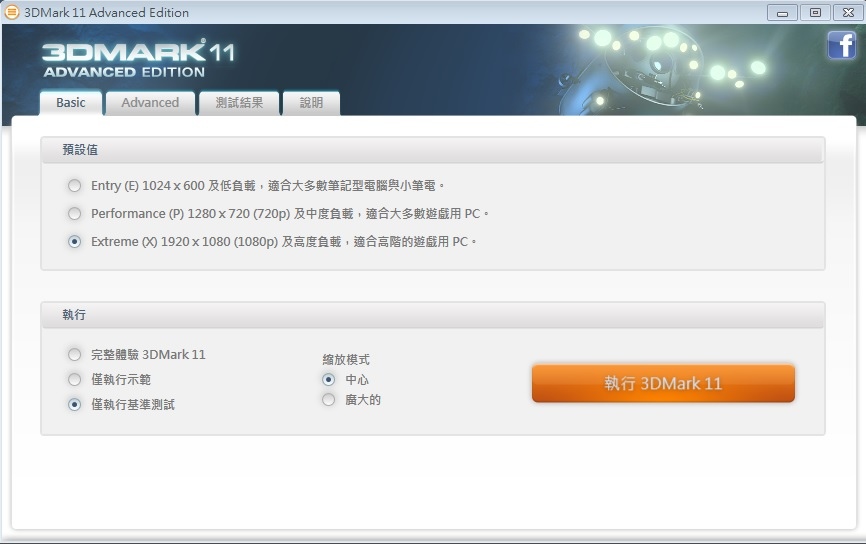The image size is (866, 544).
Task: Open the Facebook icon link
Action: pyautogui.click(x=842, y=45)
